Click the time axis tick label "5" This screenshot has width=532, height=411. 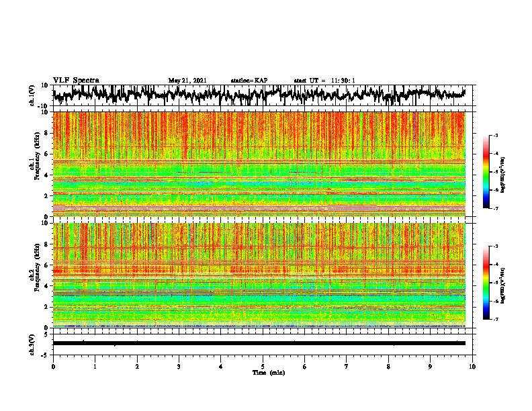pyautogui.click(x=263, y=367)
